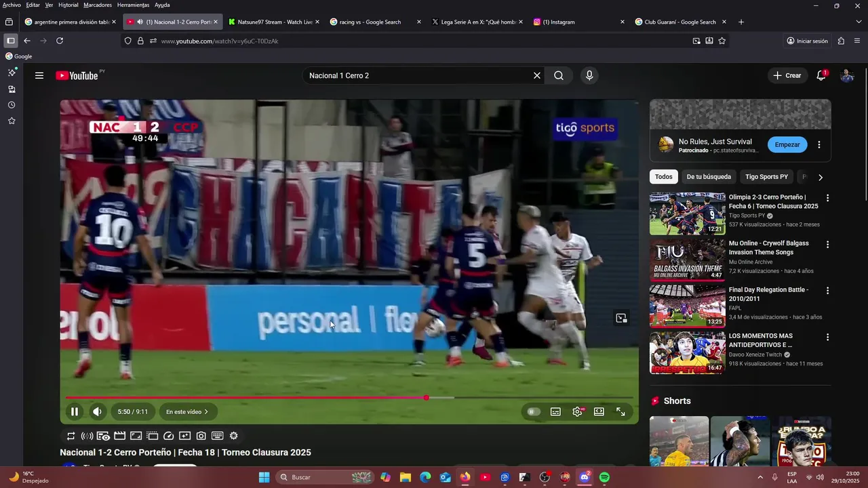Click the speedometer playback speed icon
This screenshot has width=868, height=488.
[169, 436]
